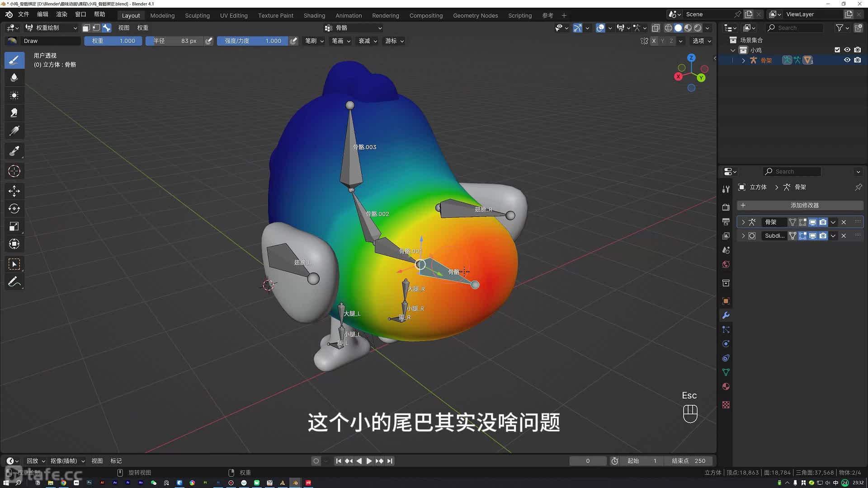Open the 权重绘制 mode dropdown
Viewport: 868px width, 488px height.
pyautogui.click(x=51, y=28)
